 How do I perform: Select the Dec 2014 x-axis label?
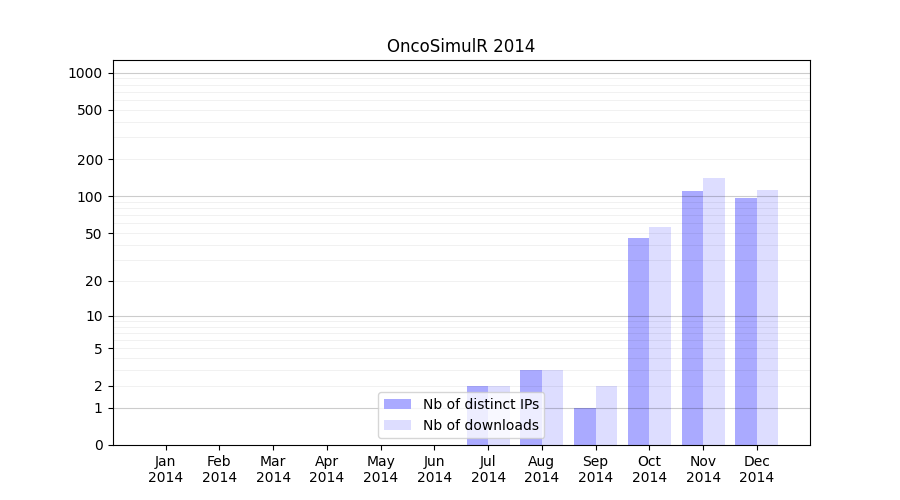[x=757, y=469]
